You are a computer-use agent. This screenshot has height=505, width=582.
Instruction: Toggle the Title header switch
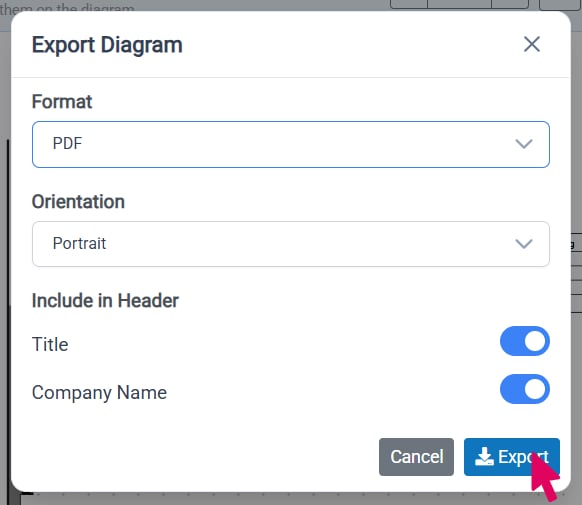524,341
